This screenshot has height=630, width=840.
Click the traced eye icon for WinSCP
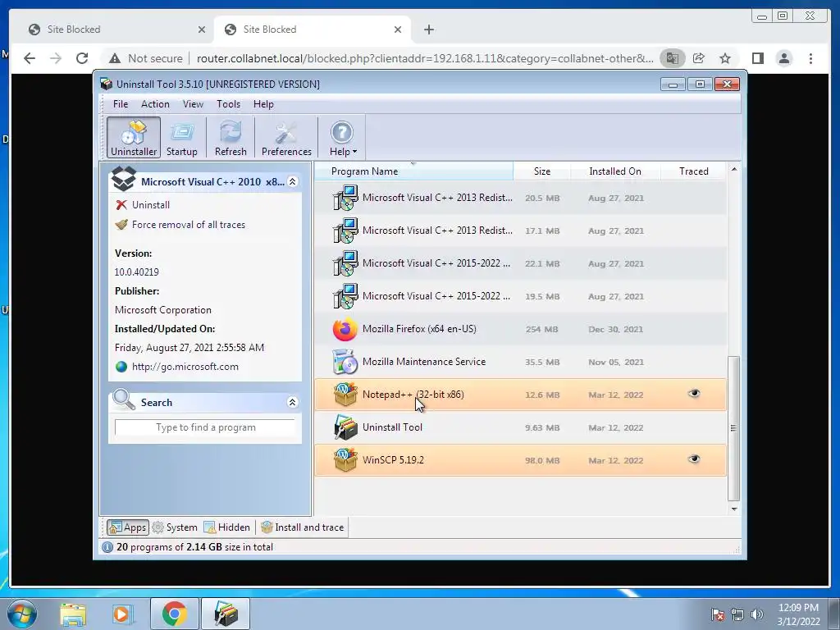pyautogui.click(x=694, y=459)
